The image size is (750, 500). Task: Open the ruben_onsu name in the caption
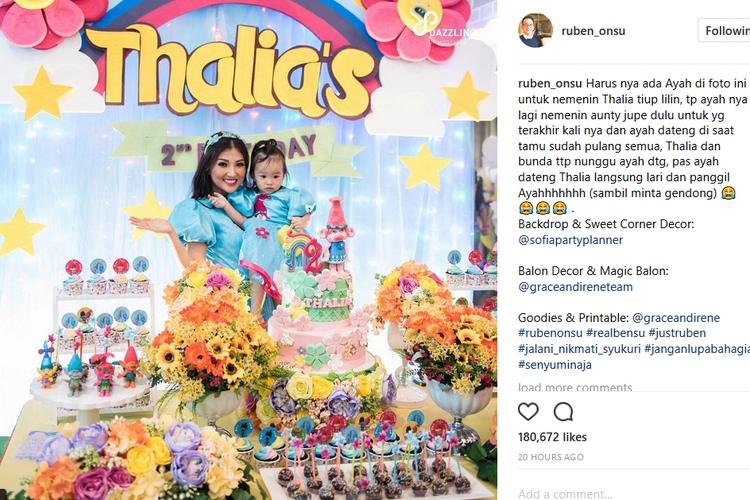point(551,84)
